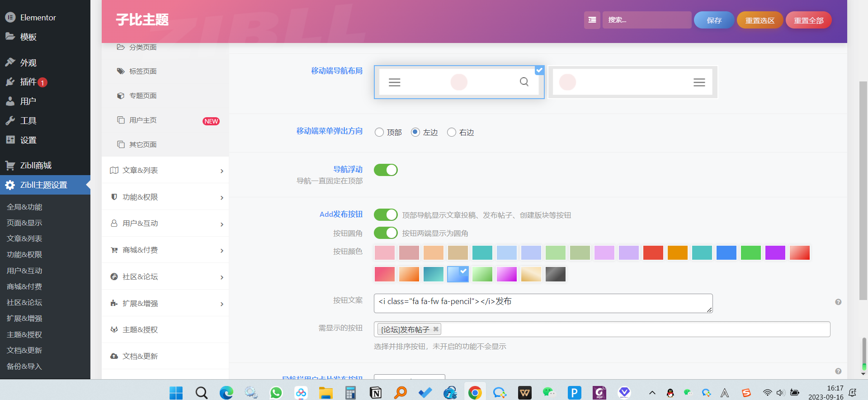Click the 重置选区 button
868x400 pixels.
click(x=760, y=20)
